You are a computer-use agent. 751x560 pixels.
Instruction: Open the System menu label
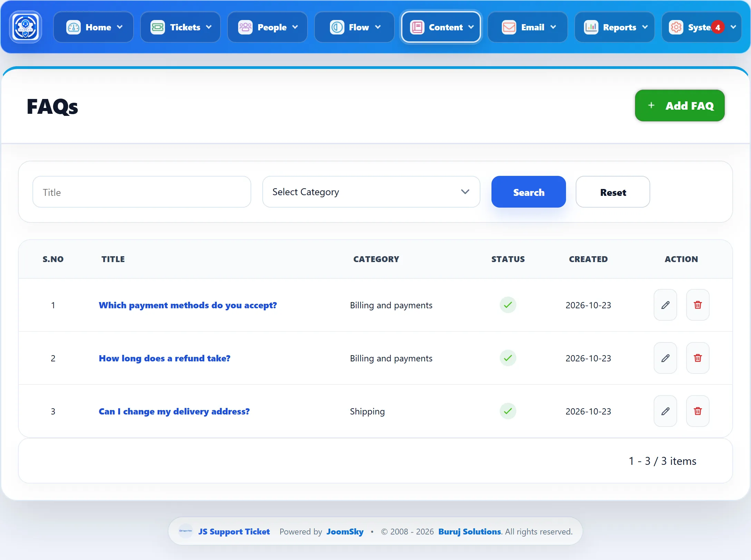point(699,27)
